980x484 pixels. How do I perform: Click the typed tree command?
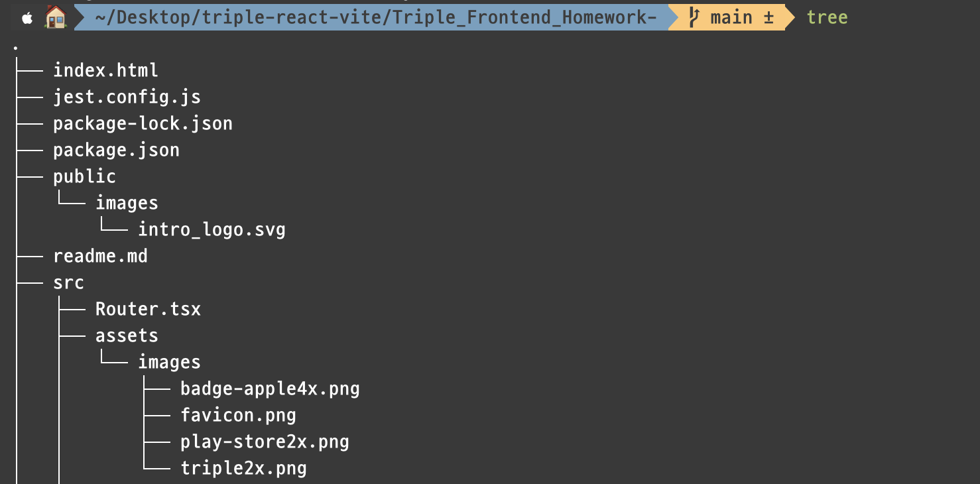[827, 17]
